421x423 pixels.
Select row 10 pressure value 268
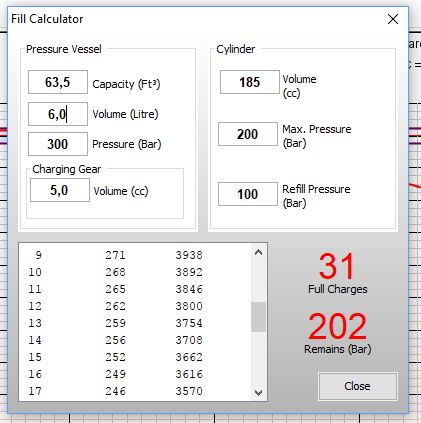pyautogui.click(x=115, y=272)
